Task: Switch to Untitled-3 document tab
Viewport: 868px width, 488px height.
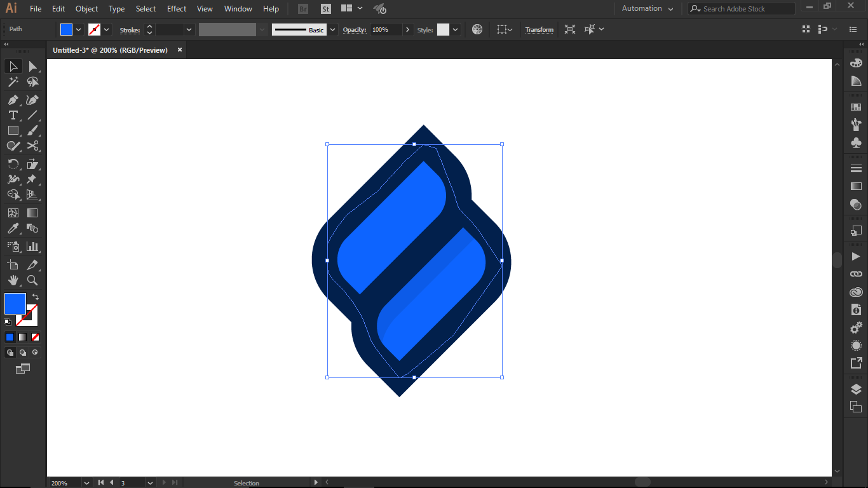Action: click(x=110, y=50)
